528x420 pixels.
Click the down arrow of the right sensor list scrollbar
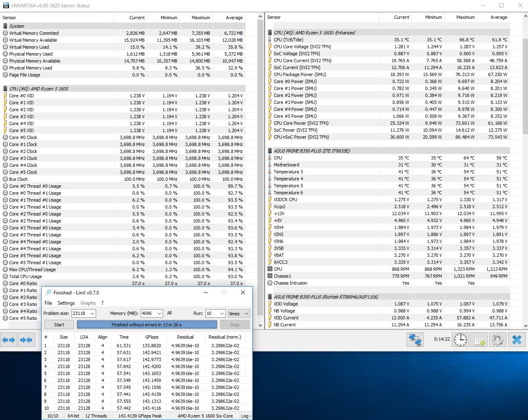pyautogui.click(x=525, y=326)
